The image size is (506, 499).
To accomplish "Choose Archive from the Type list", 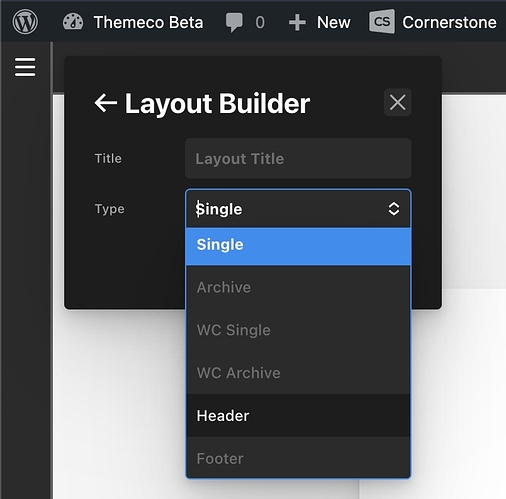I will [x=298, y=287].
